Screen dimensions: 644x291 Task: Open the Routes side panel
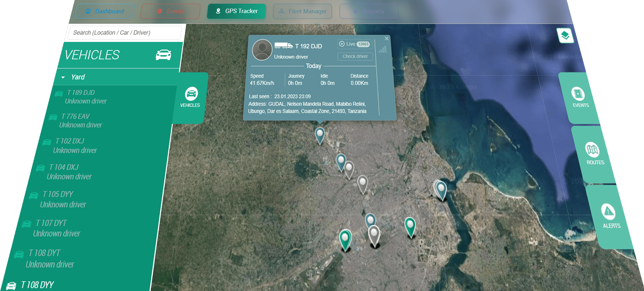click(593, 153)
